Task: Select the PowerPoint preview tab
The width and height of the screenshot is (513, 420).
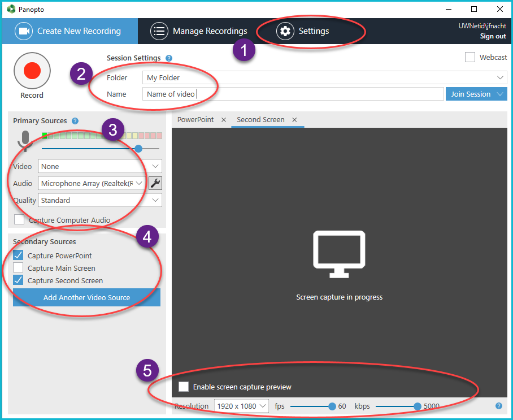Action: pyautogui.click(x=195, y=120)
